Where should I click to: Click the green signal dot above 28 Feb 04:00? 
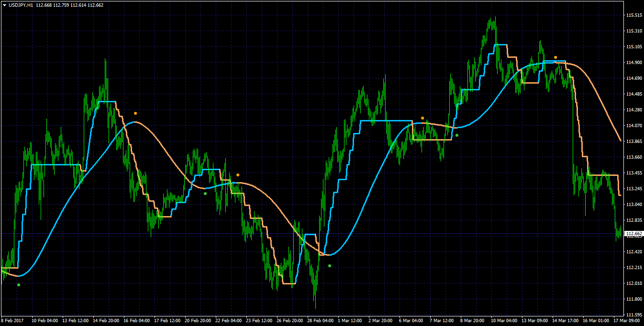click(330, 266)
